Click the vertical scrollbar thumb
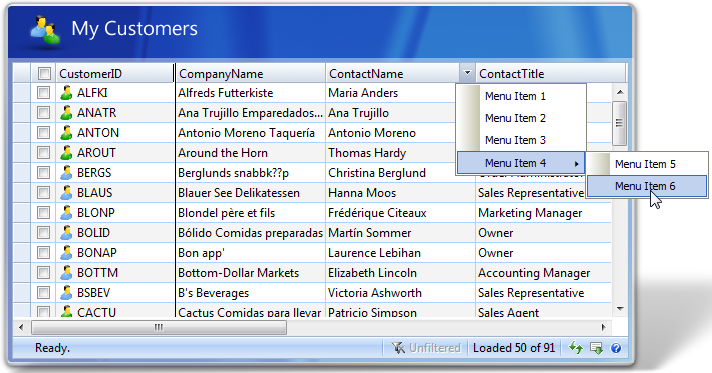 point(620,123)
